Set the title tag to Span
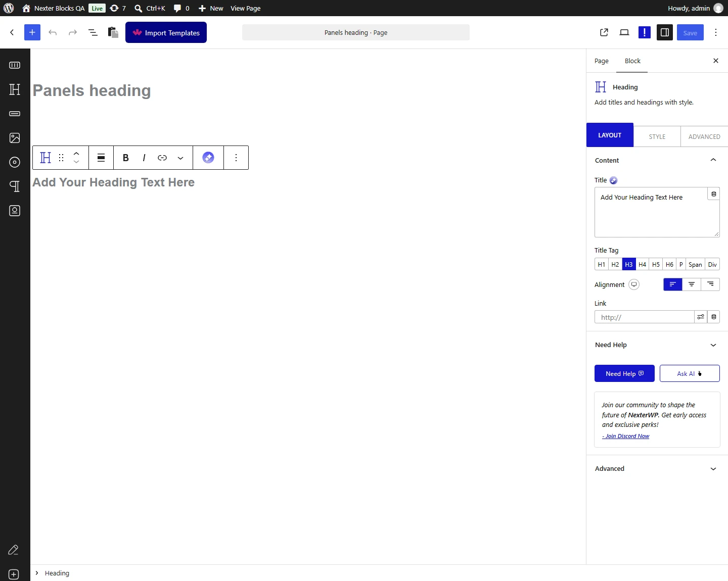The image size is (728, 581). (x=695, y=264)
